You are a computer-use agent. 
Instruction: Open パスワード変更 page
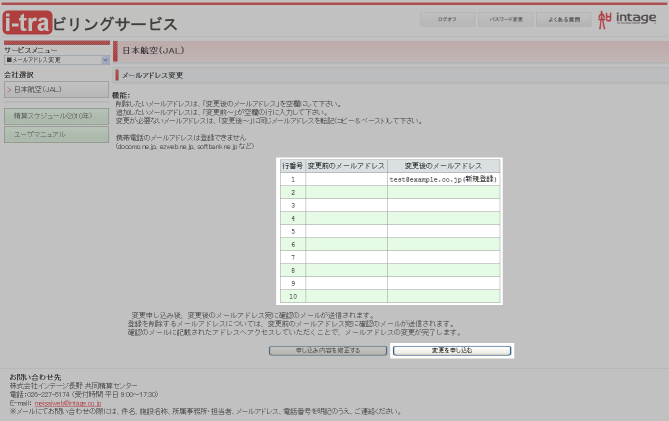click(x=506, y=19)
